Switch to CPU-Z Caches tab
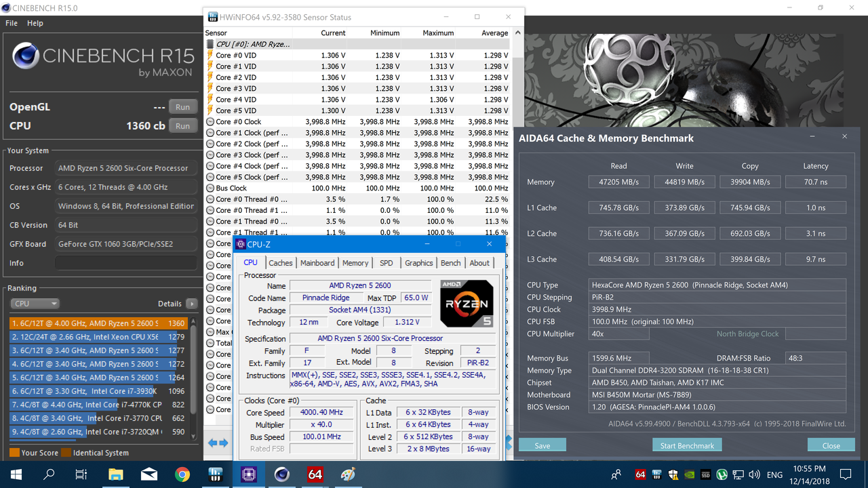Image resolution: width=868 pixels, height=488 pixels. (281, 263)
